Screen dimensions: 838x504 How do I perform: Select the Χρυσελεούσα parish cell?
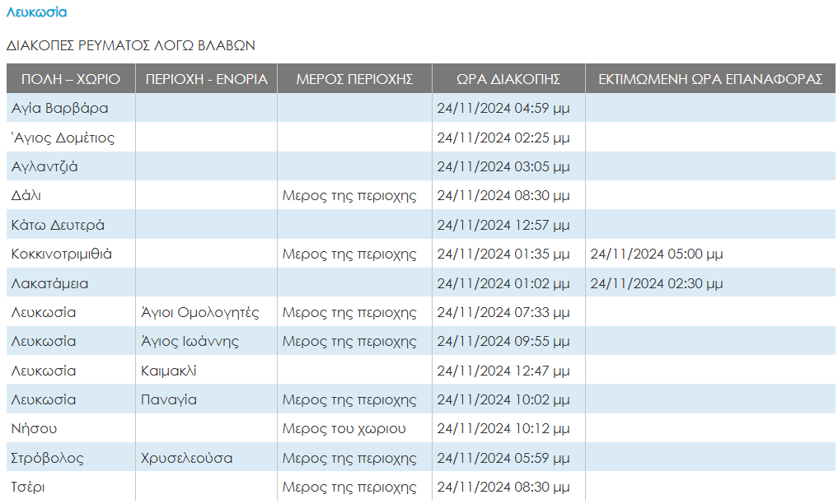pyautogui.click(x=186, y=459)
